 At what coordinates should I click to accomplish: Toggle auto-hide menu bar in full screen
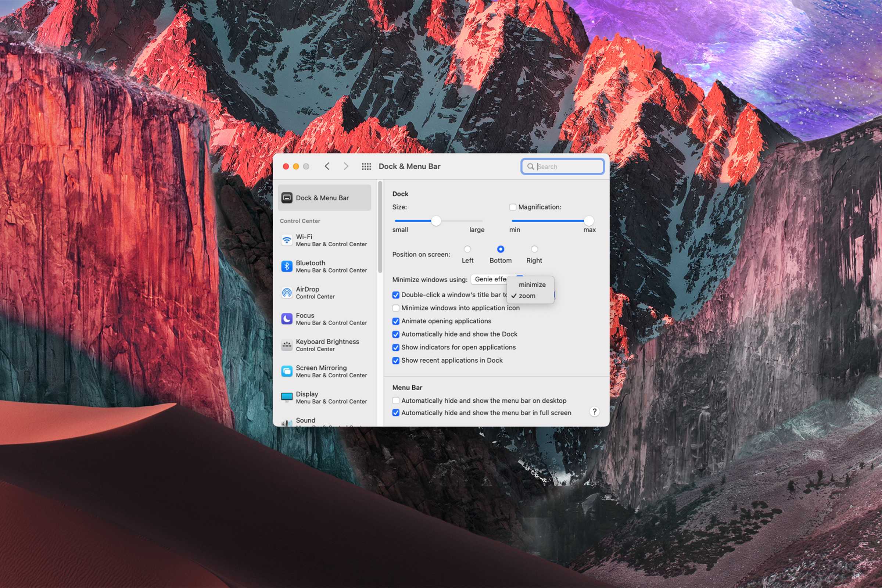click(x=396, y=413)
